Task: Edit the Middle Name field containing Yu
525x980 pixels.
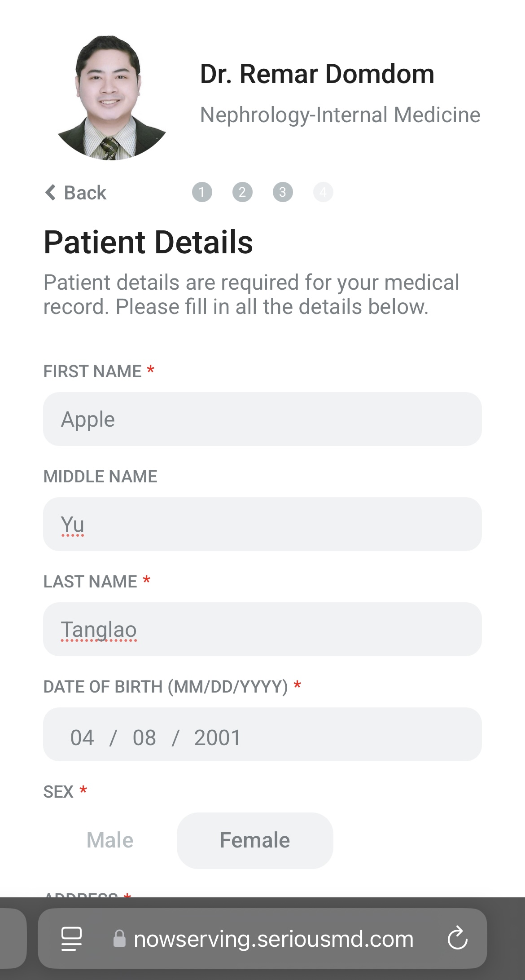Action: click(x=262, y=524)
